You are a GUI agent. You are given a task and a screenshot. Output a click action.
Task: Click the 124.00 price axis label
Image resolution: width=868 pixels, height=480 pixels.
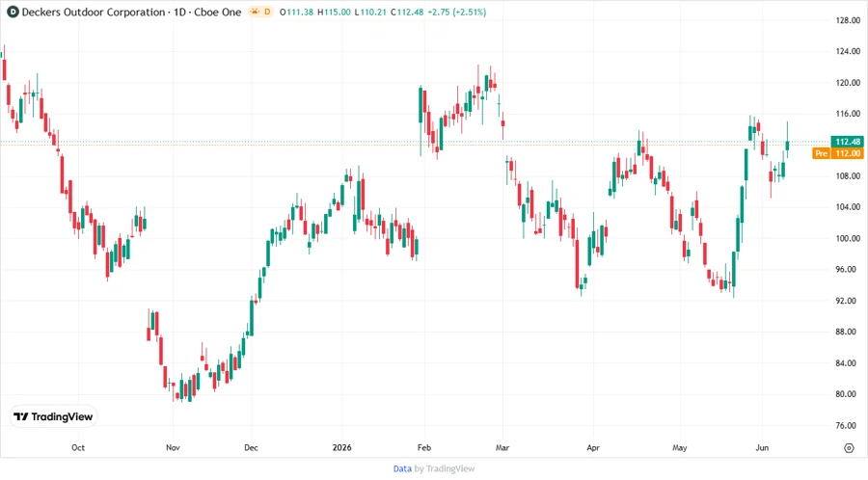(848, 51)
